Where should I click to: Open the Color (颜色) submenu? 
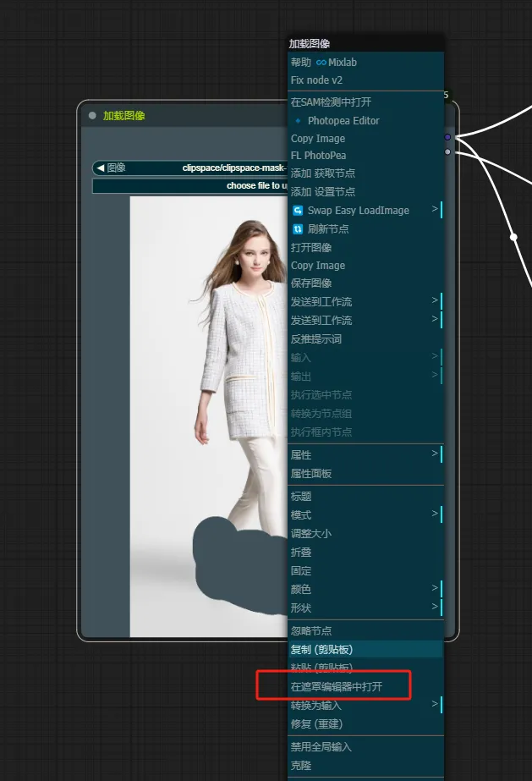364,589
